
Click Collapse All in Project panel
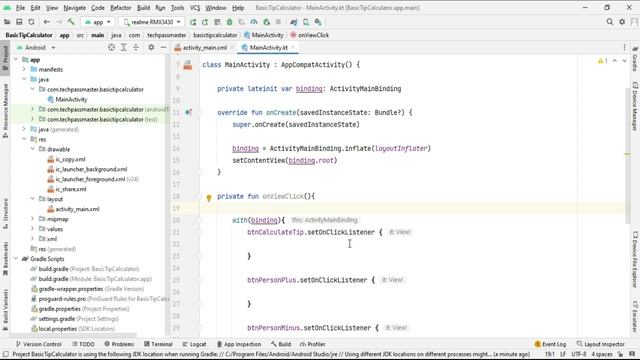point(136,48)
